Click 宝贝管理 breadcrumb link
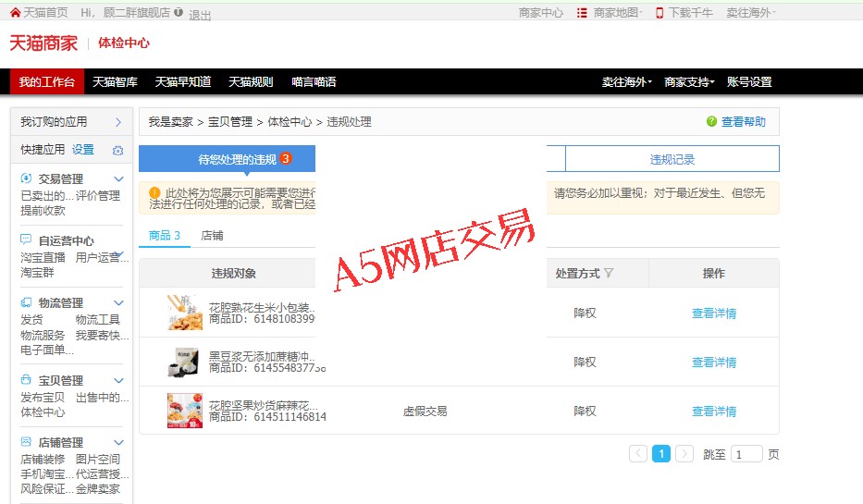Image resolution: width=863 pixels, height=504 pixels. (230, 121)
